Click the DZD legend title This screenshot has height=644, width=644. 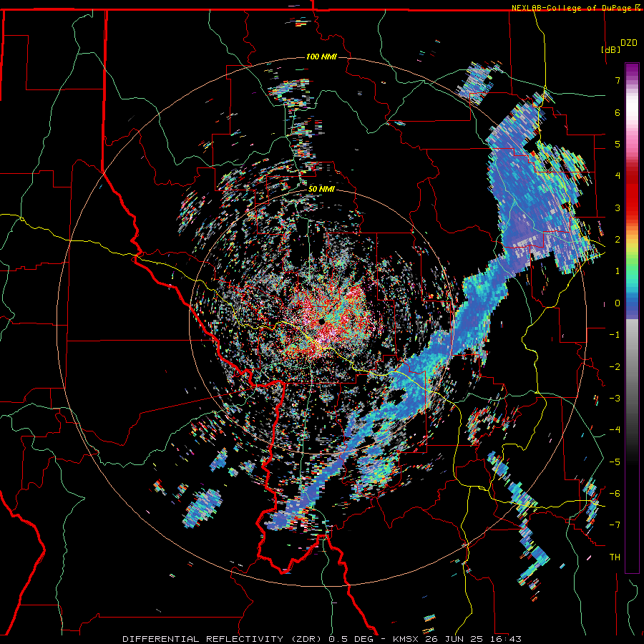coord(629,42)
